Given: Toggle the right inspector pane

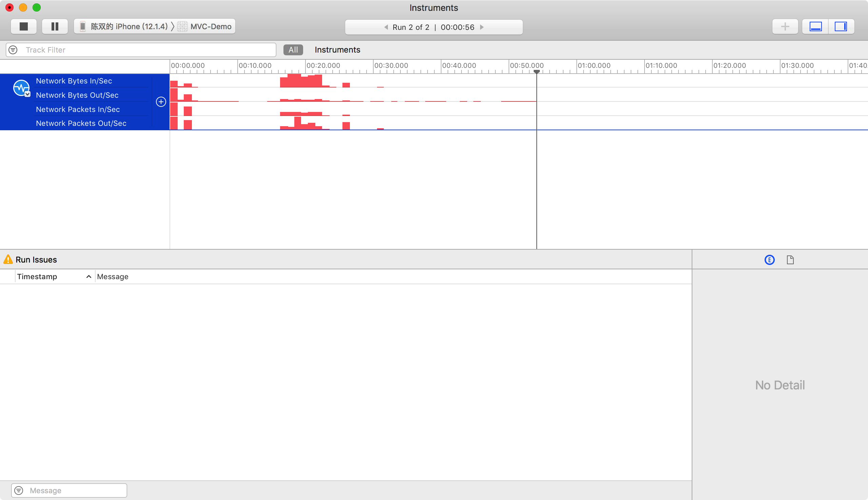Looking at the screenshot, I should click(841, 26).
